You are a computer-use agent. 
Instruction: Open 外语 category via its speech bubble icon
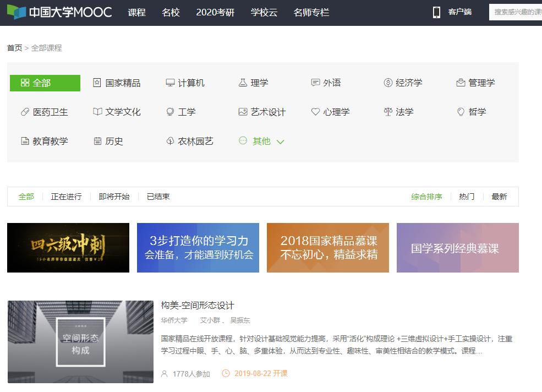click(x=315, y=83)
